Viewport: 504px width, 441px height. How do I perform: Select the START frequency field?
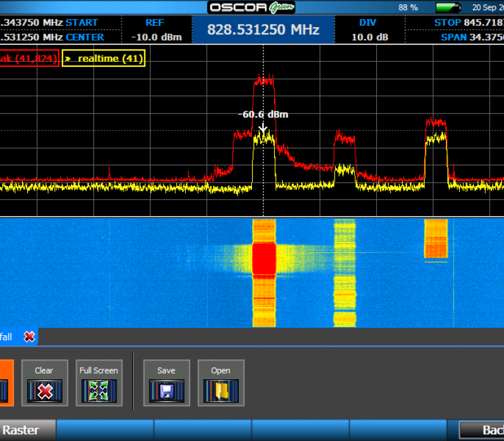click(x=49, y=23)
